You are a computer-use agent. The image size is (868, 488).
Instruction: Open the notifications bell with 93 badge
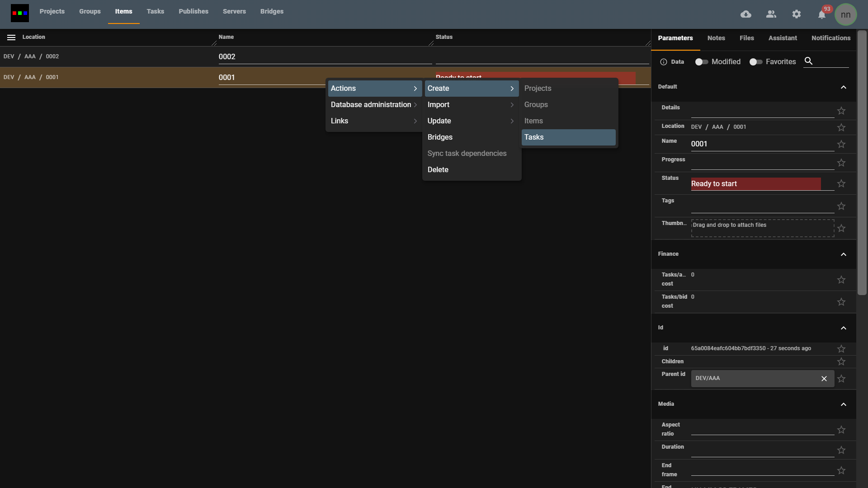(822, 14)
